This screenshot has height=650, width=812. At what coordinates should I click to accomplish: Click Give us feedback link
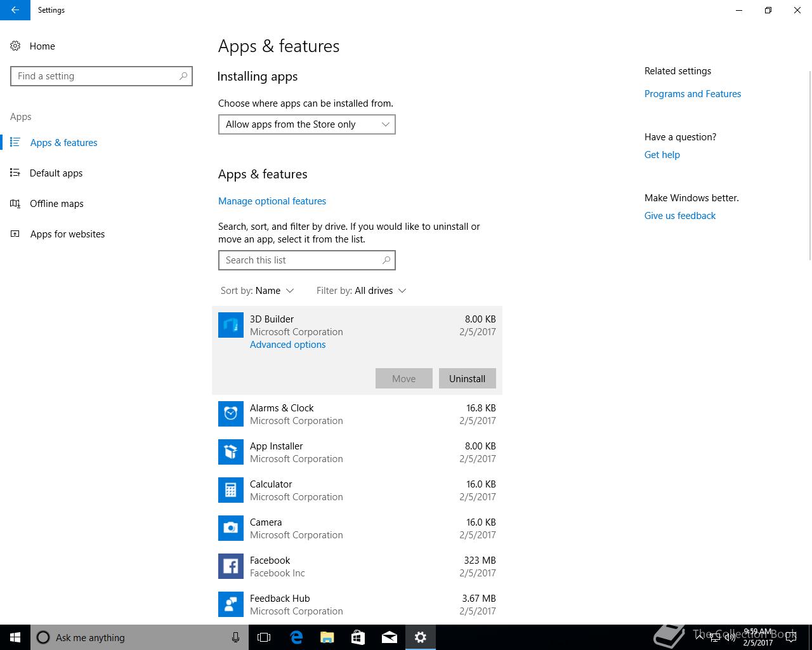pos(680,215)
